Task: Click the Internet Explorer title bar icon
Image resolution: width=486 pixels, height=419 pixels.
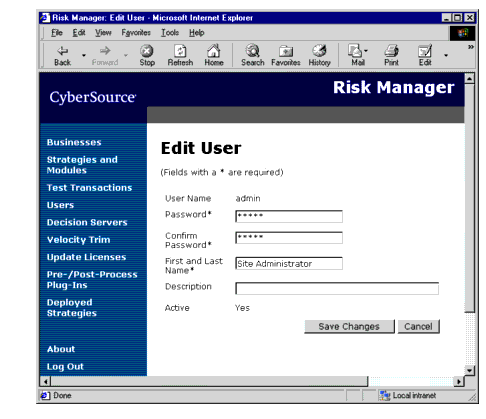Action: pyautogui.click(x=45, y=18)
